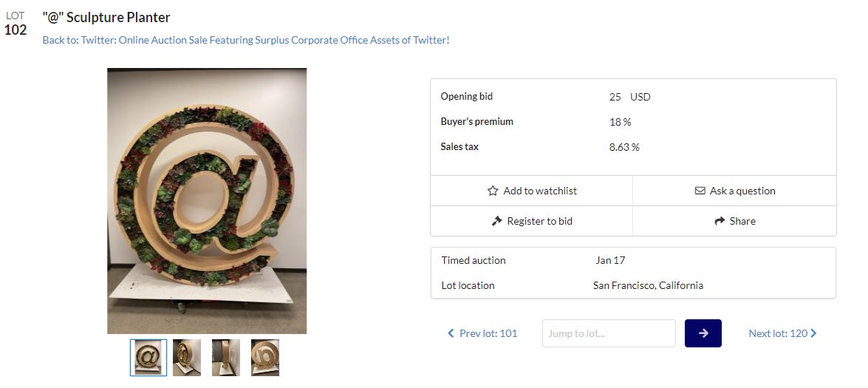The height and width of the screenshot is (388, 868).
Task: Click the right chevron for next lot
Action: pyautogui.click(x=813, y=333)
